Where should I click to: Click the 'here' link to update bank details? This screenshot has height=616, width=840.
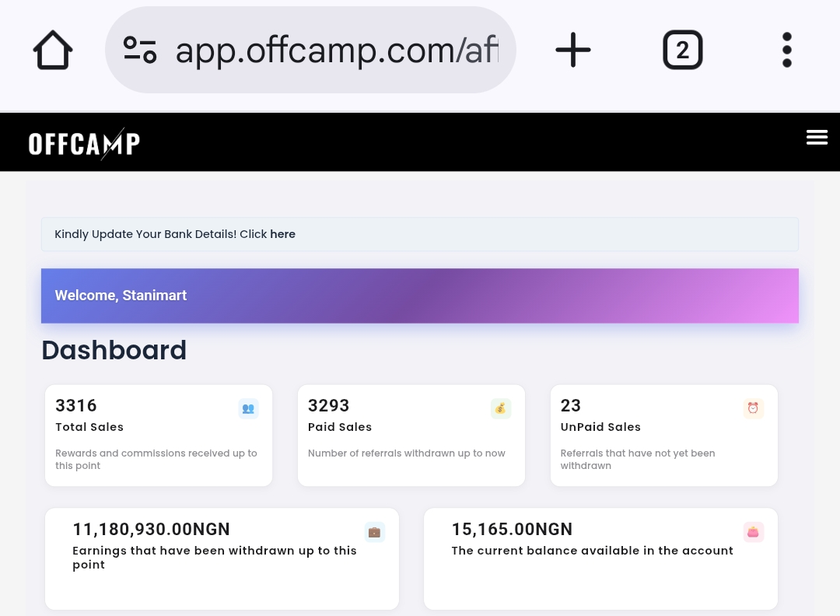(282, 234)
